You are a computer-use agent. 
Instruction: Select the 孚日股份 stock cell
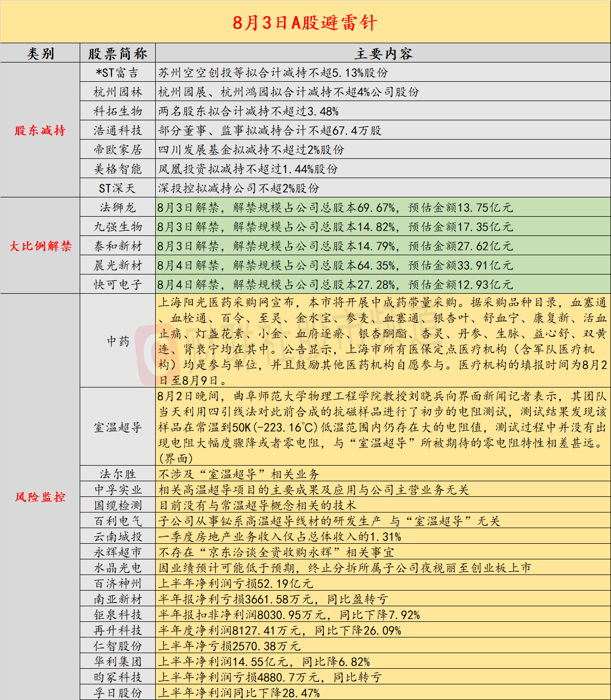[x=118, y=693]
